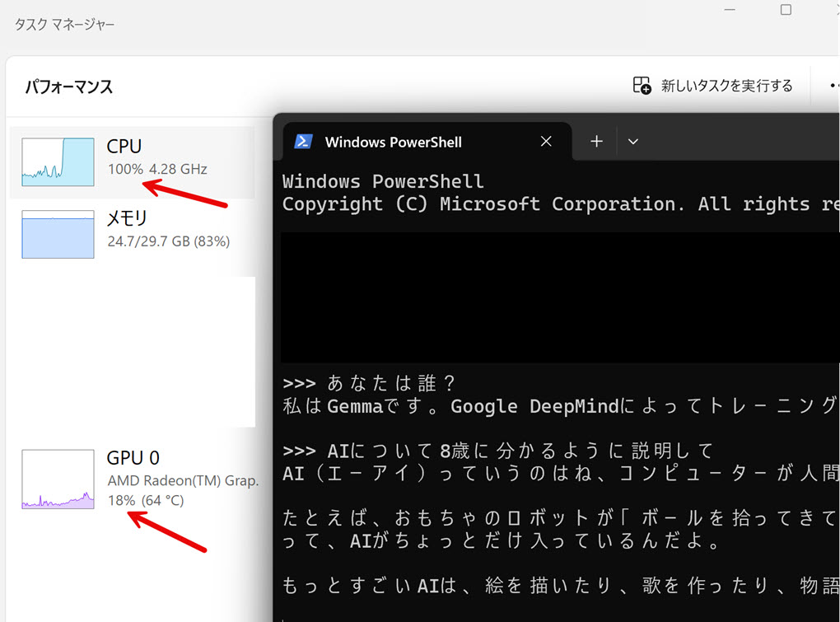Open the more options ellipsis in Task Manager
This screenshot has height=622, width=840.
click(833, 85)
